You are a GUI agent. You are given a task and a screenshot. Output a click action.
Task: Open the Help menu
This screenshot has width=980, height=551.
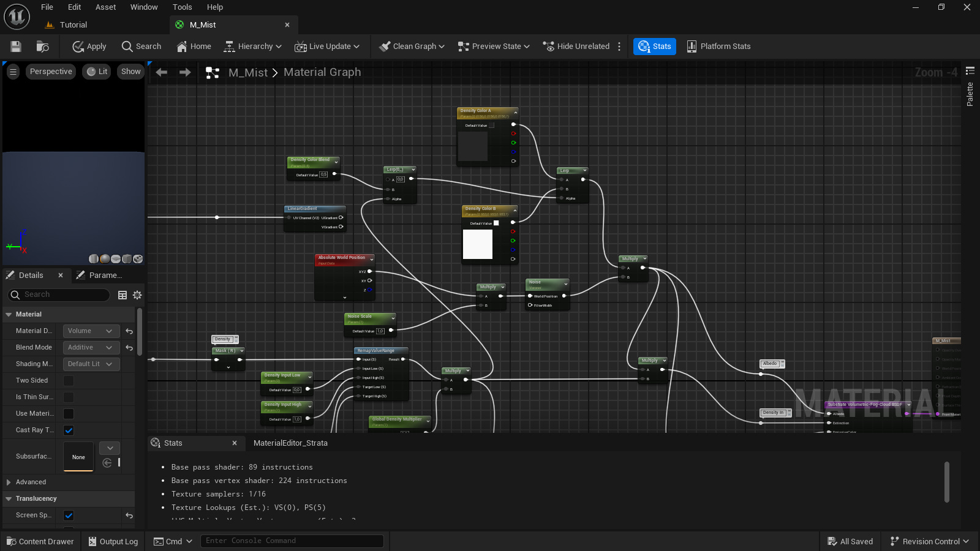pyautogui.click(x=215, y=7)
